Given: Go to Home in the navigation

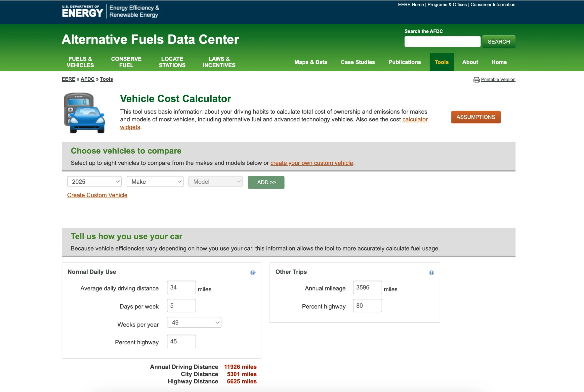Looking at the screenshot, I should (499, 62).
